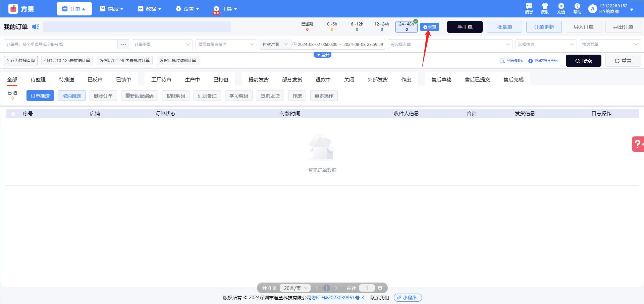The image size is (644, 304).
Task: Open the 商品 top menu
Action: point(112,9)
